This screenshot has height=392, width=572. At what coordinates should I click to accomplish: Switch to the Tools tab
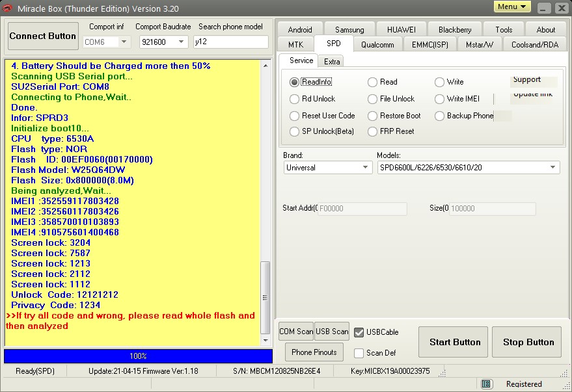tap(504, 29)
